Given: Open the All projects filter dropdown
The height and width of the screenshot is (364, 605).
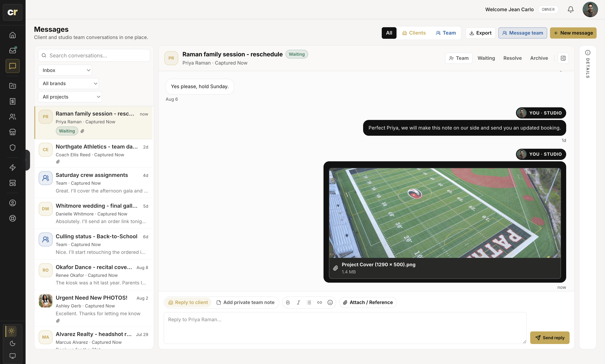Looking at the screenshot, I should 70,97.
